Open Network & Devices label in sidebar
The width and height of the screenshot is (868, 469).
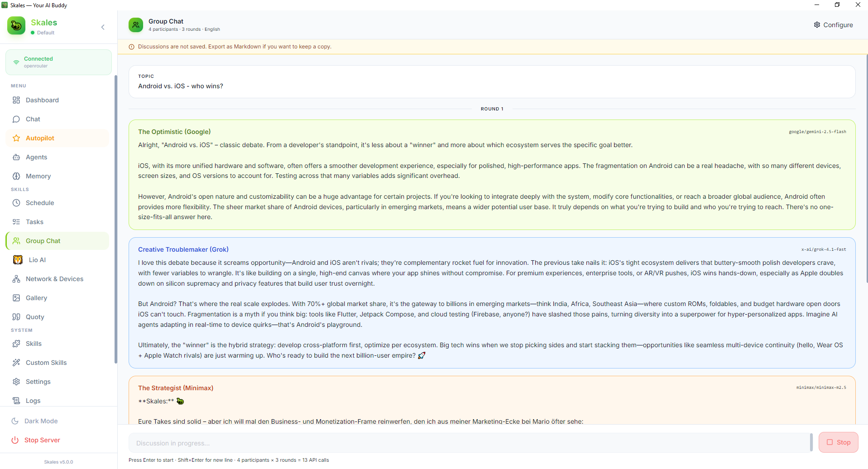pyautogui.click(x=54, y=279)
